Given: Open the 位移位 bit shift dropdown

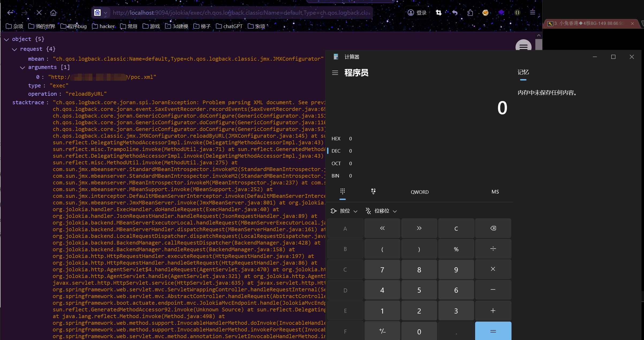Looking at the screenshot, I should (x=381, y=211).
